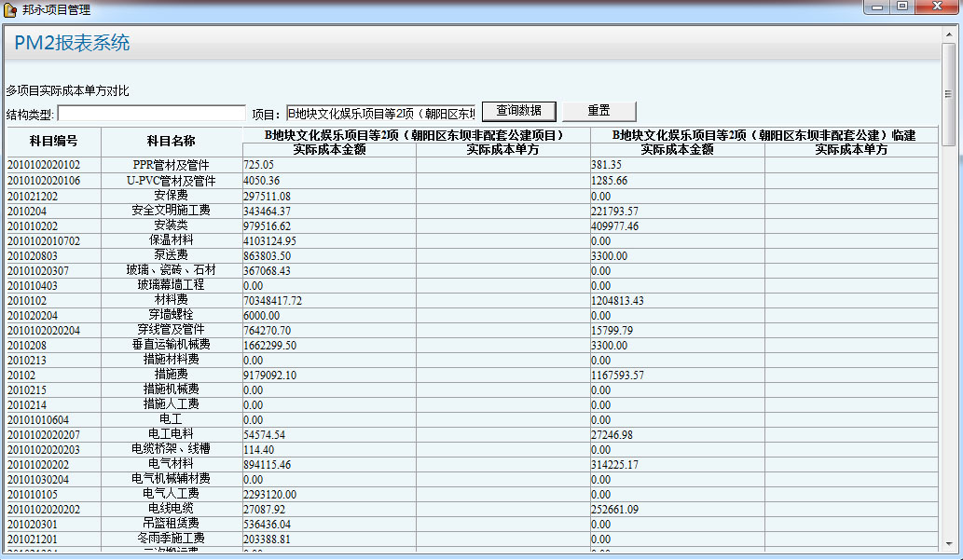Focus the 结构类型 input field
Screen dimensions: 963x560
point(151,113)
